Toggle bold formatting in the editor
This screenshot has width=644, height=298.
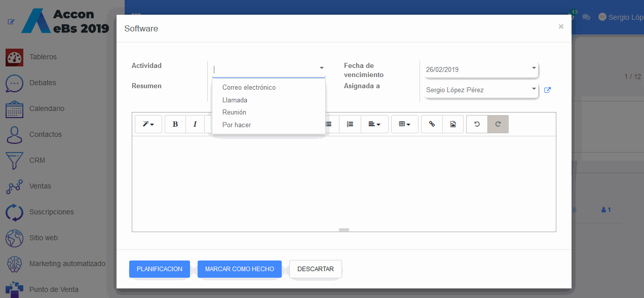point(175,124)
